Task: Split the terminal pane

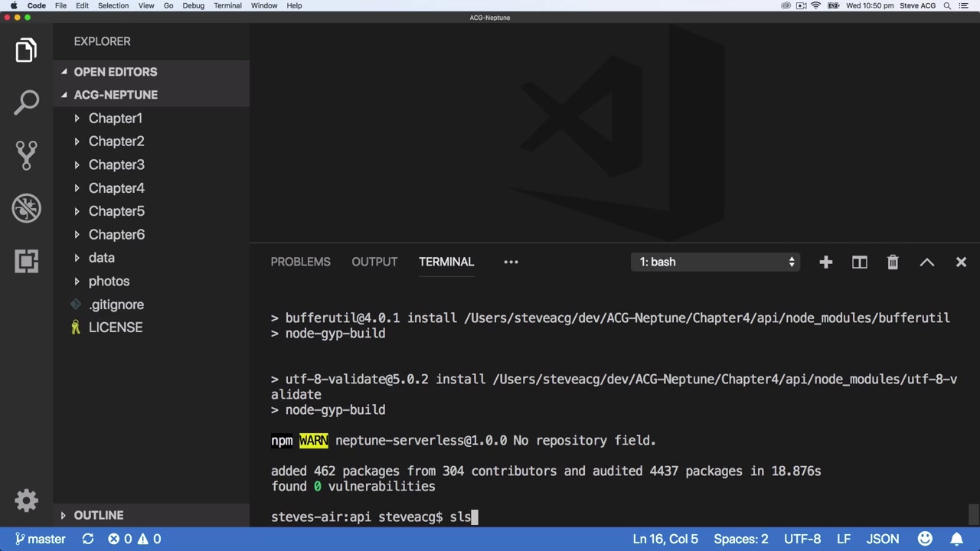Action: [x=860, y=262]
